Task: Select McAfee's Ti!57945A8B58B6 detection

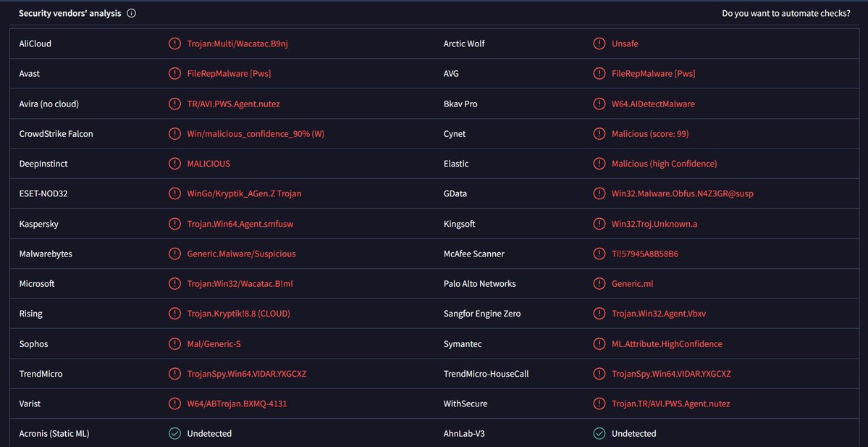Action: (645, 254)
